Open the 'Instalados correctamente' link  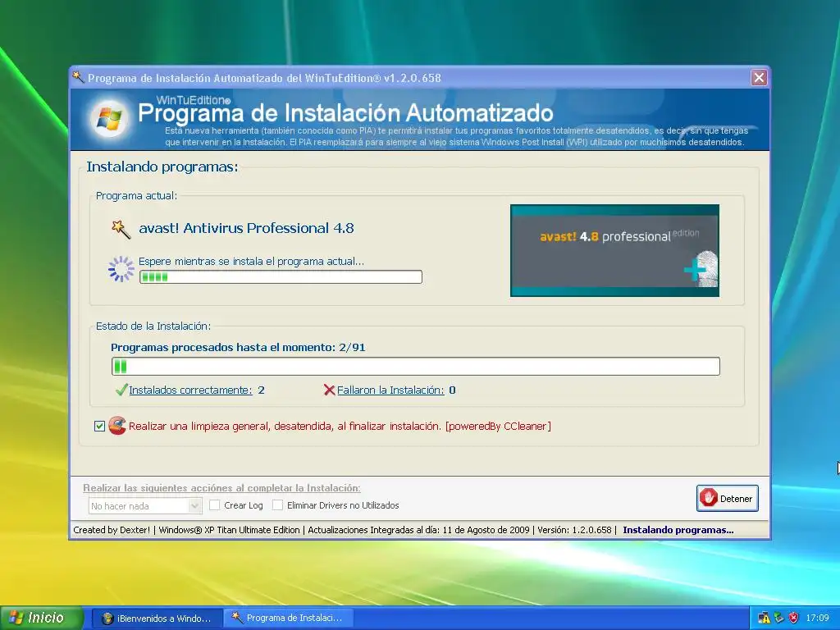(x=190, y=390)
